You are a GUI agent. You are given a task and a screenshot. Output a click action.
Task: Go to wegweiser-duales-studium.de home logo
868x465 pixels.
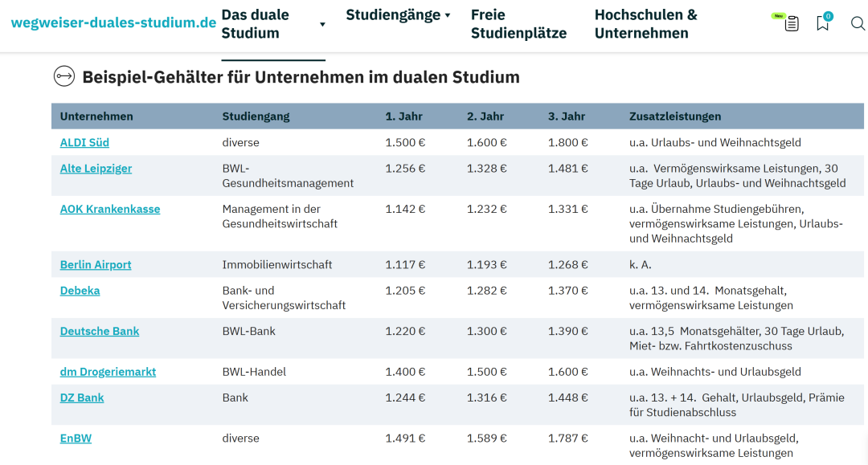[113, 23]
